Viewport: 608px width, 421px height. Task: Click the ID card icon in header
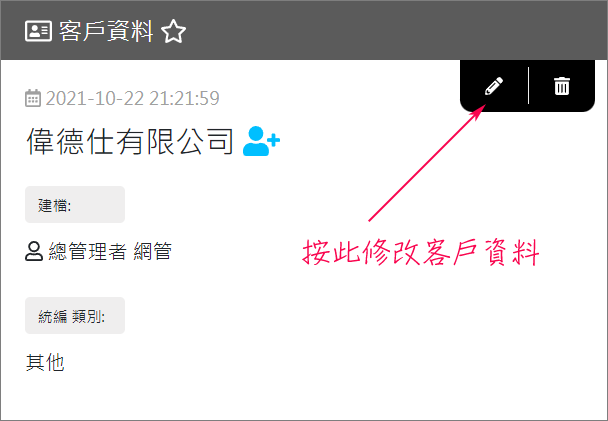point(38,31)
